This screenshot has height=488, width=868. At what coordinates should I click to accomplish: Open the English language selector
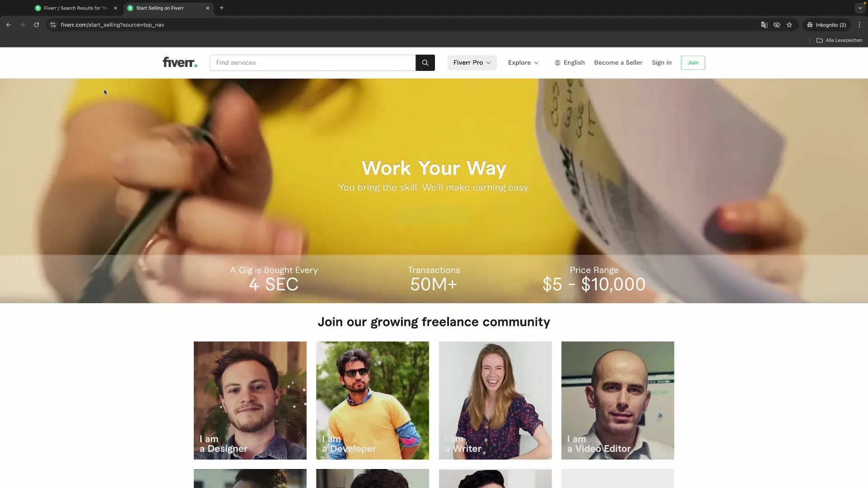[x=570, y=63]
